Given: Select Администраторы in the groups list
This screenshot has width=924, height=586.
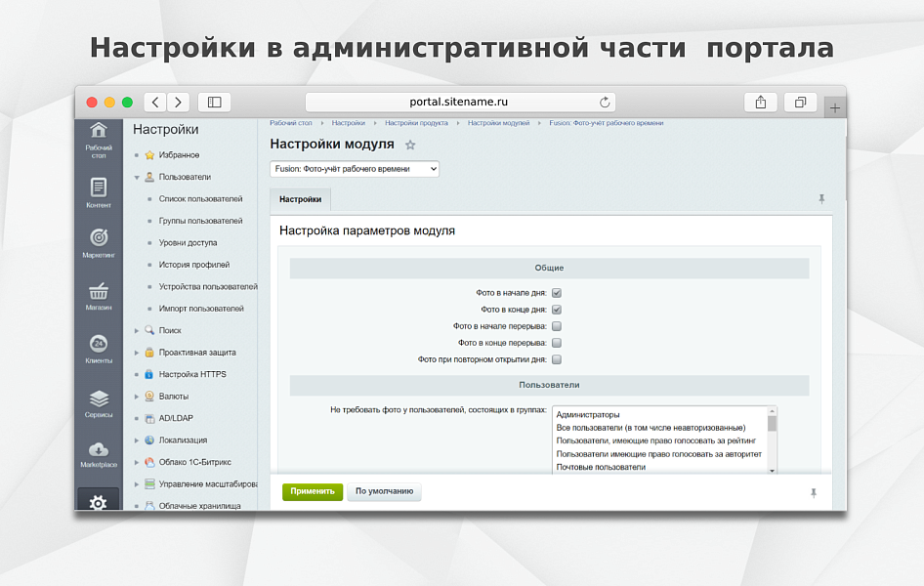Looking at the screenshot, I should point(588,415).
